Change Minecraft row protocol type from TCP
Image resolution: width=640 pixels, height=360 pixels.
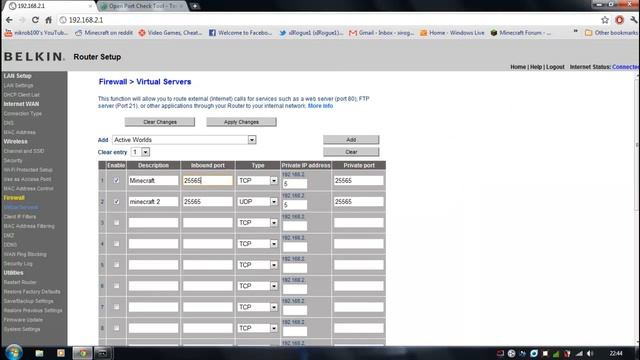pyautogui.click(x=258, y=180)
